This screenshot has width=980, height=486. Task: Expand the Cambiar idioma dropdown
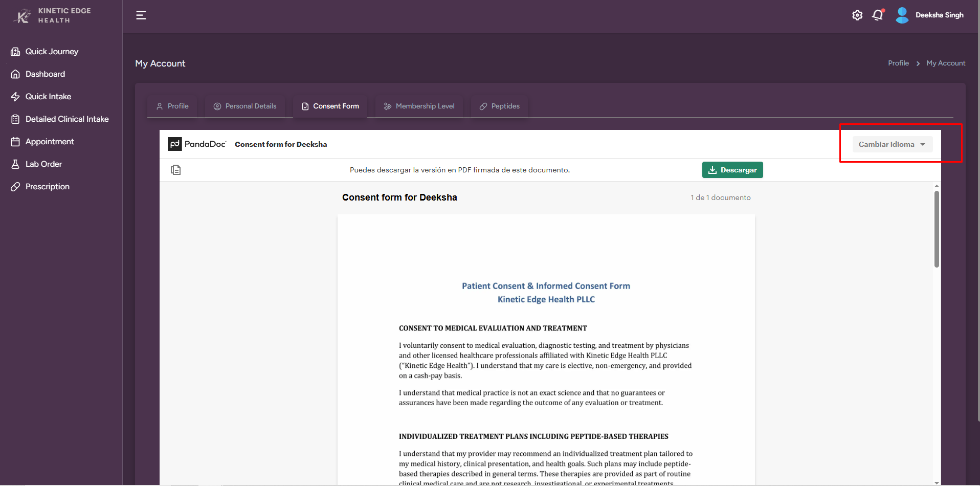(x=892, y=144)
